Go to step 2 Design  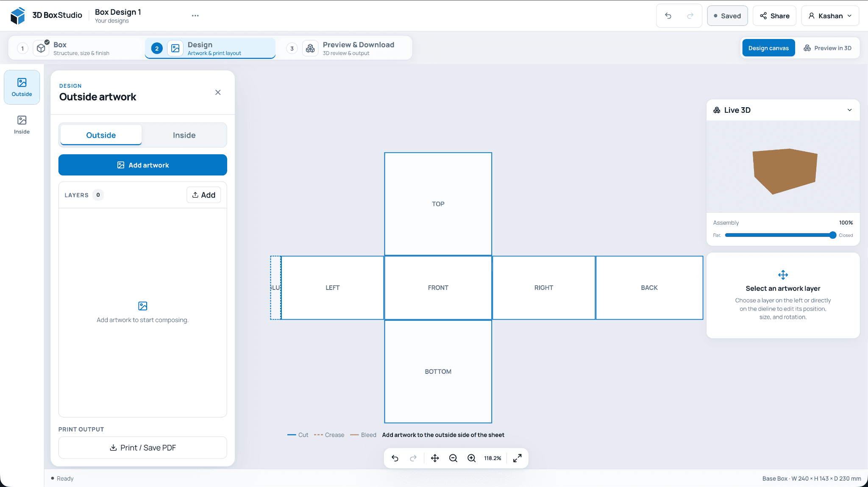click(210, 48)
